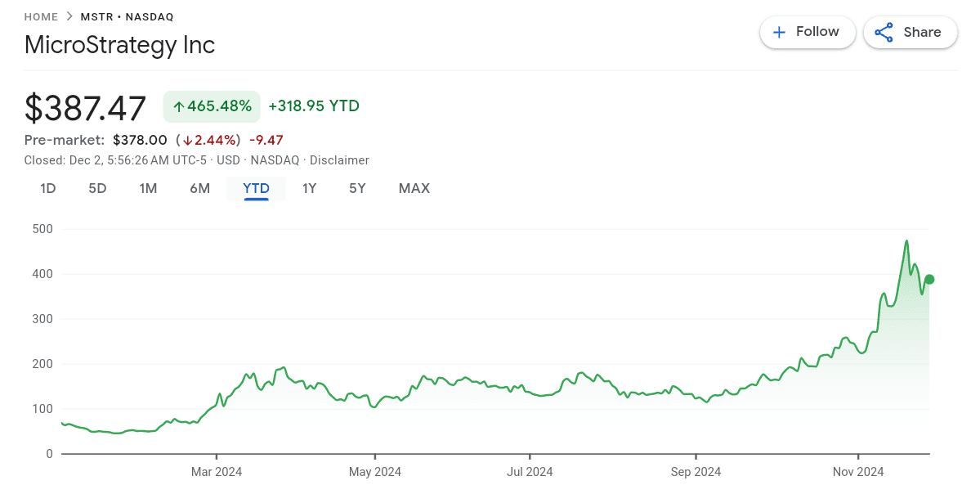View the MAX time range
This screenshot has width=980, height=494.
coord(414,188)
